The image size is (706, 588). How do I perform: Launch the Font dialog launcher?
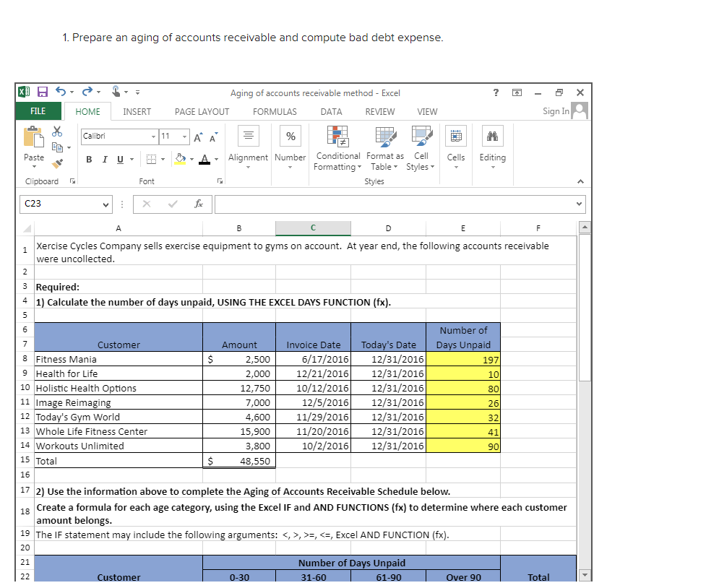tap(220, 181)
